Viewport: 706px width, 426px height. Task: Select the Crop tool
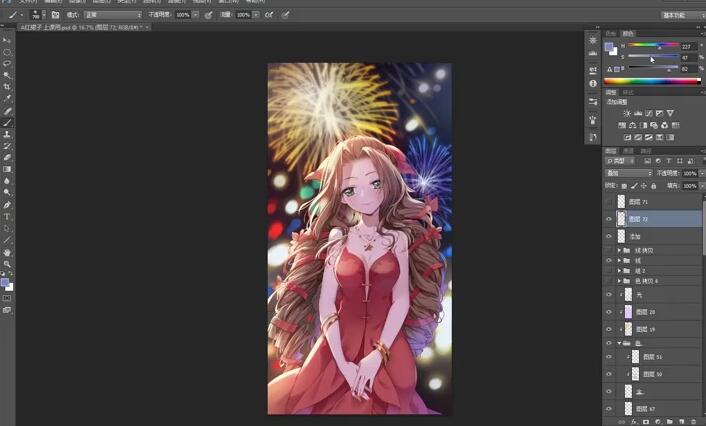[7, 87]
